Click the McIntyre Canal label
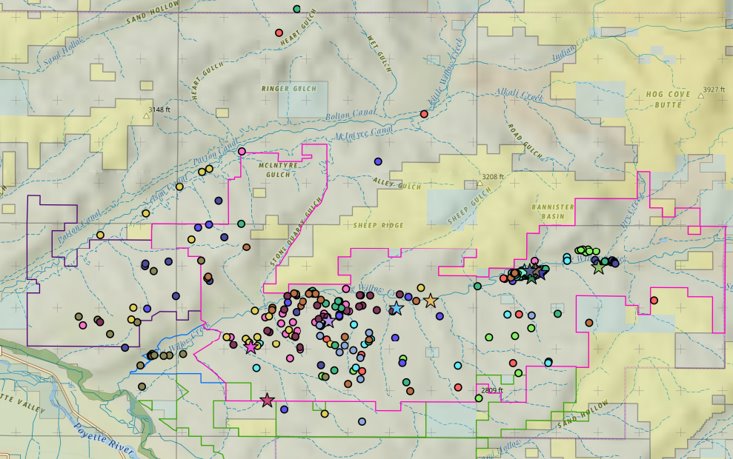This screenshot has height=459, width=733. [x=364, y=134]
